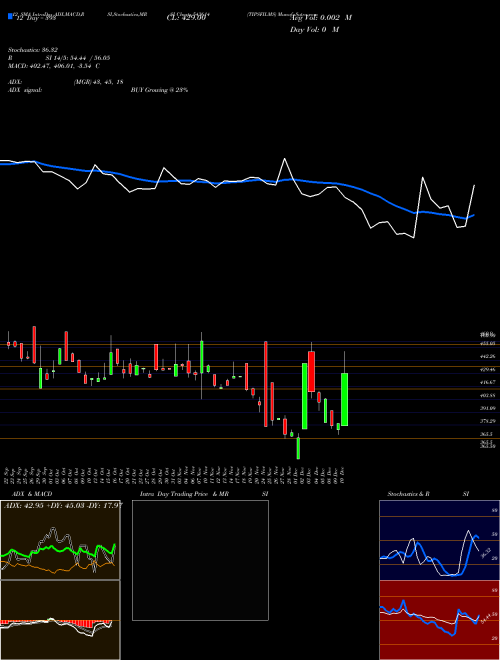Click the 'ADX & MACD' panel title
500x660 pixels.
pyautogui.click(x=32, y=494)
